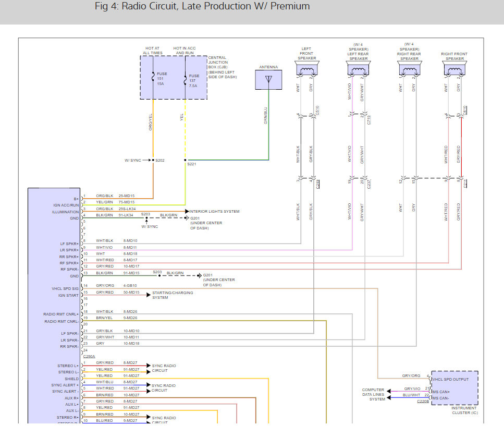Viewport: 504px width, 437px height.
Task: Click 'CENTRAL JUNCTION BOX (CJB)' label
Action: (218, 63)
